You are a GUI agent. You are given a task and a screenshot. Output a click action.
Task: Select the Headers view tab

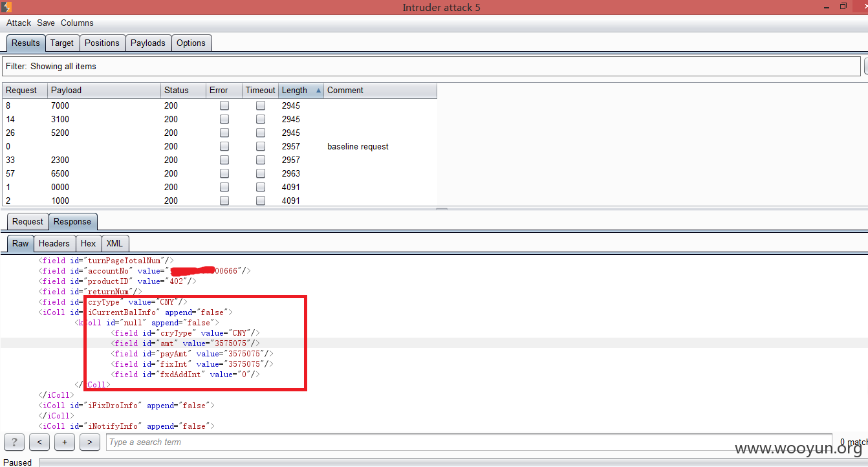pyautogui.click(x=54, y=244)
